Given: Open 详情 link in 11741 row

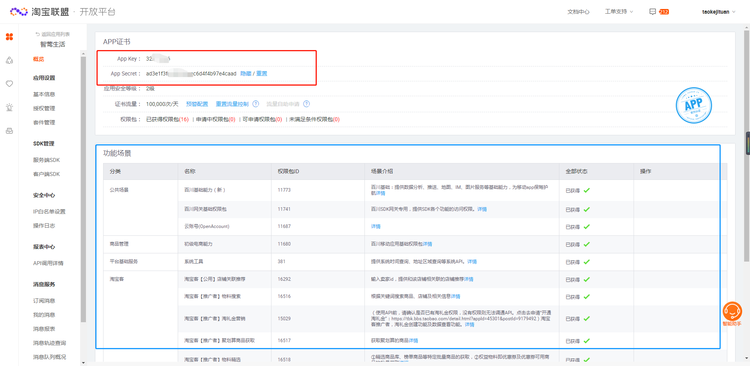Looking at the screenshot, I should click(x=482, y=210).
